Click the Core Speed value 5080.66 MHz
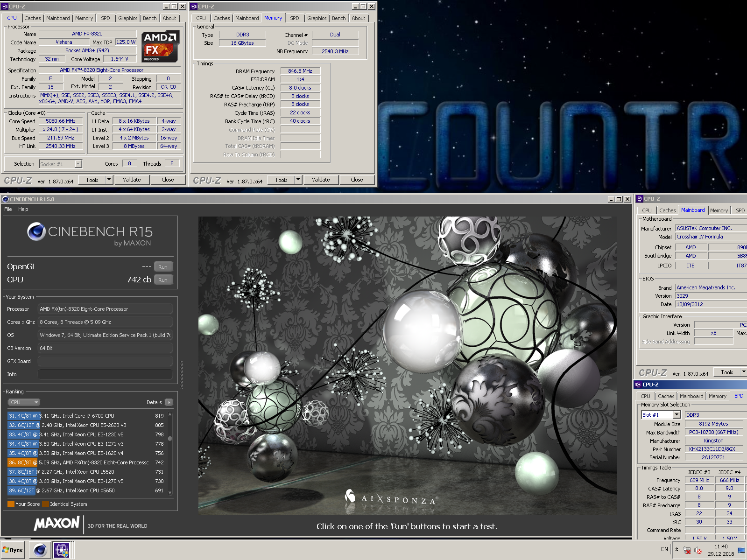This screenshot has width=747, height=560. [61, 121]
